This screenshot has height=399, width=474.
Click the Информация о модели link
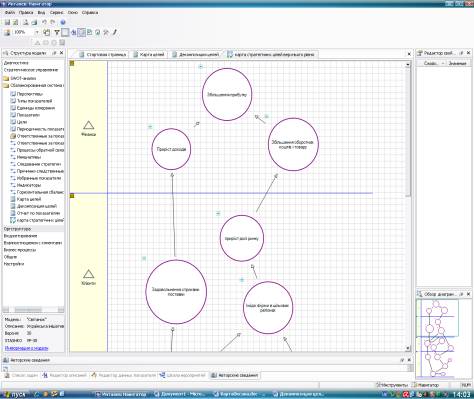click(27, 348)
